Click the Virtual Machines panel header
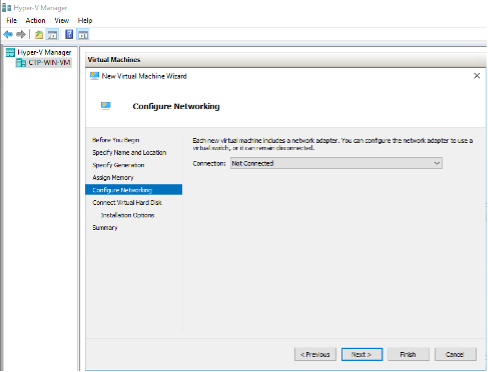The height and width of the screenshot is (372, 488). (x=286, y=60)
